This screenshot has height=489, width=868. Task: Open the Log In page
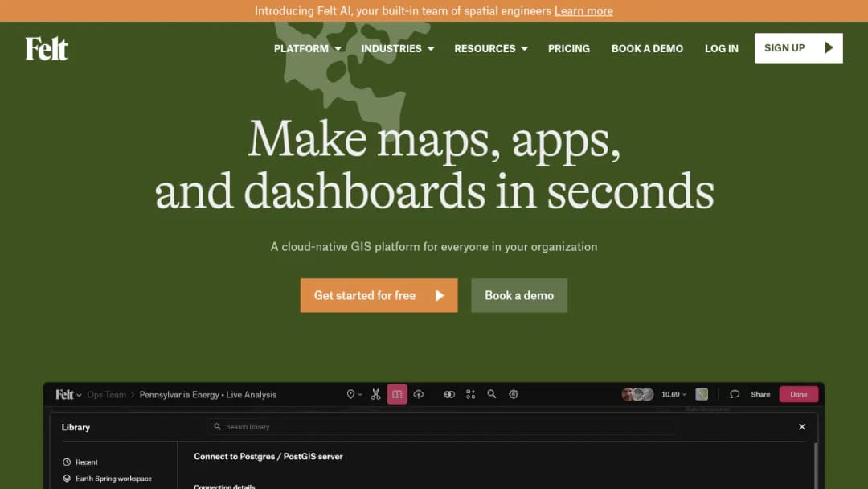click(721, 49)
